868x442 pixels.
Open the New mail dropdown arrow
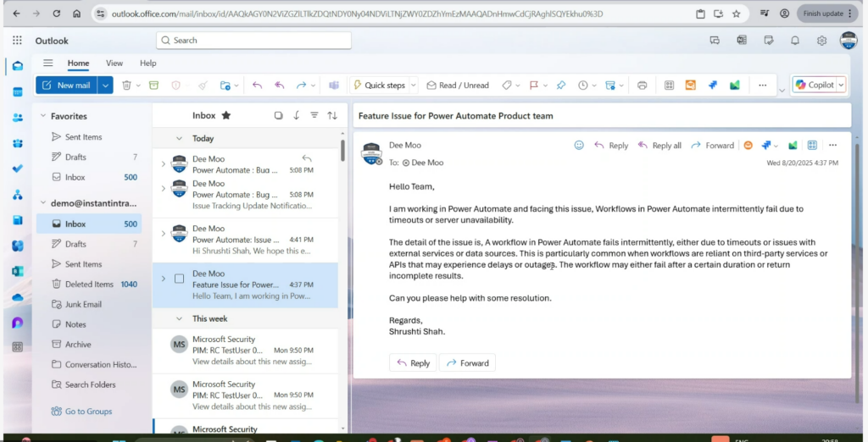click(105, 86)
